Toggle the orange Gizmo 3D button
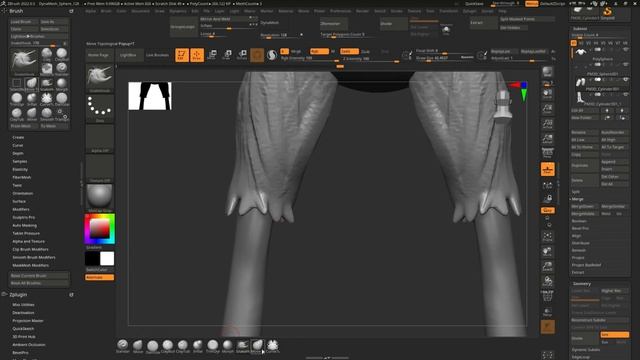Image resolution: width=640 pixels, height=360 pixels. [257, 55]
